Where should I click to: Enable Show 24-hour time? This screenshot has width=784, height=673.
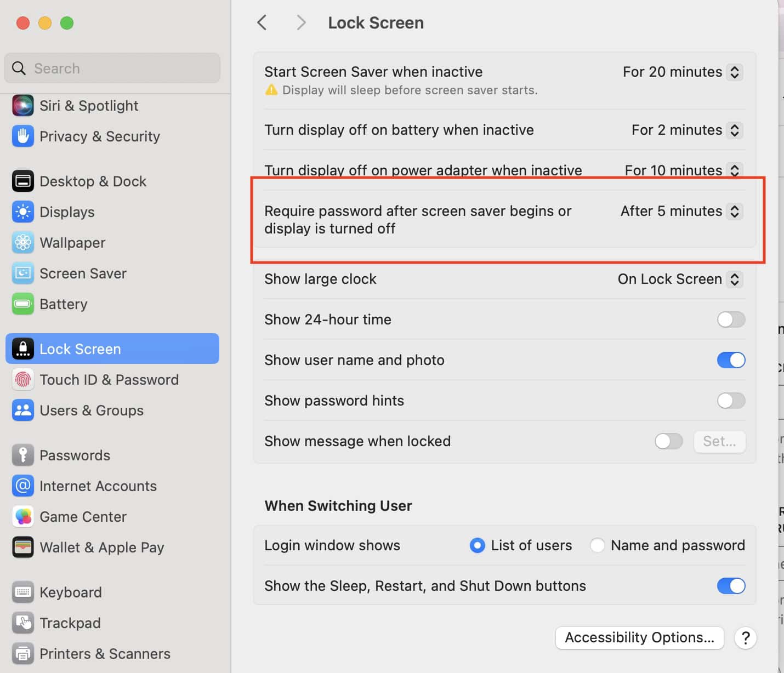click(x=731, y=320)
